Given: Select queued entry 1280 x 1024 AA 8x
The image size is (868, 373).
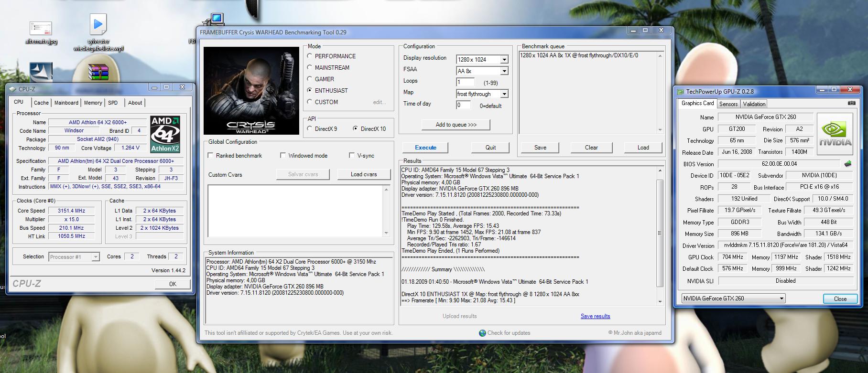Looking at the screenshot, I should pos(579,55).
